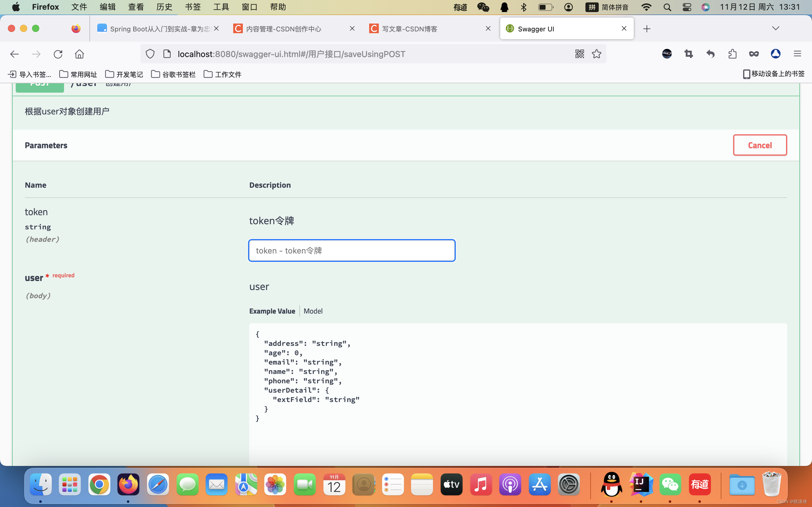Expand the list all tabs chevron
812x507 pixels.
point(775,28)
